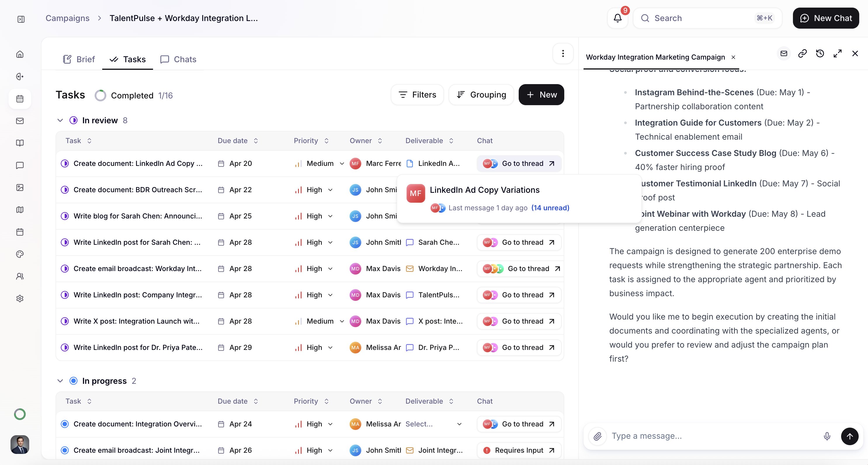Open the Grouping options
The width and height of the screenshot is (868, 465).
click(x=481, y=95)
